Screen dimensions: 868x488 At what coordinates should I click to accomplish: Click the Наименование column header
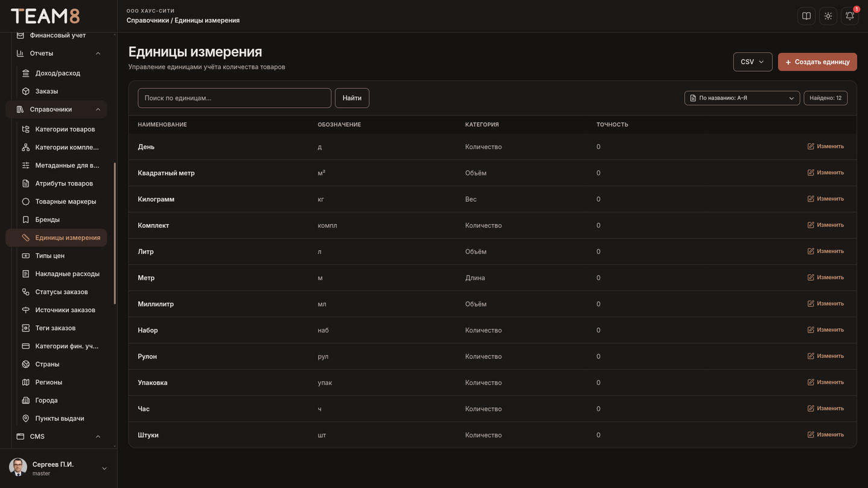pyautogui.click(x=162, y=125)
